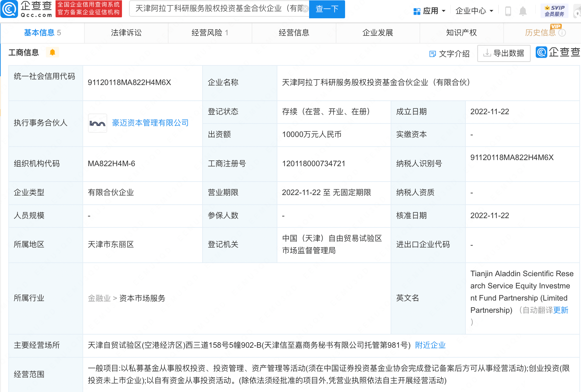The width and height of the screenshot is (581, 392).
Task: Click 附近企业 nearby companies link
Action: tap(430, 345)
